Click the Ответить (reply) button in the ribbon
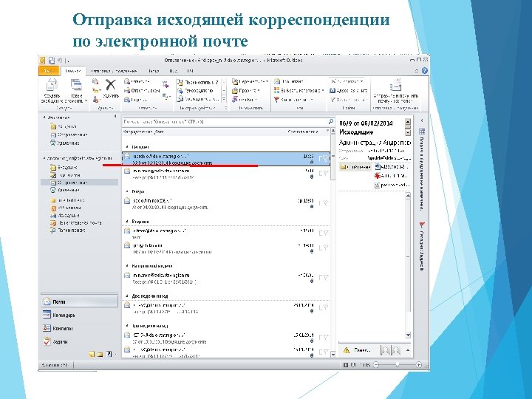 137,81
